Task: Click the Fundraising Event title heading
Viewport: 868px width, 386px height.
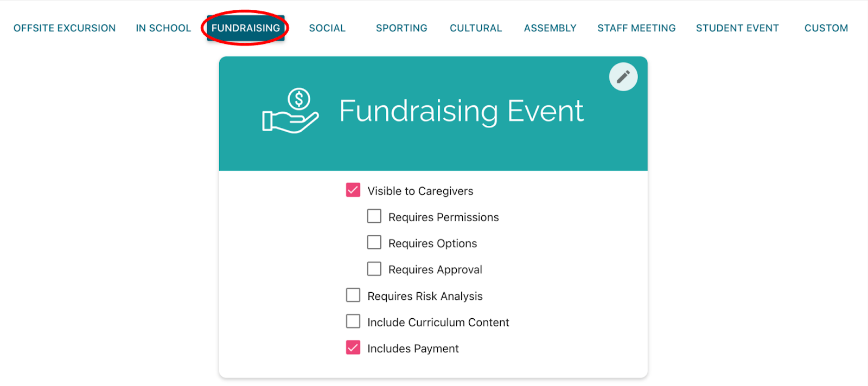Action: 461,111
